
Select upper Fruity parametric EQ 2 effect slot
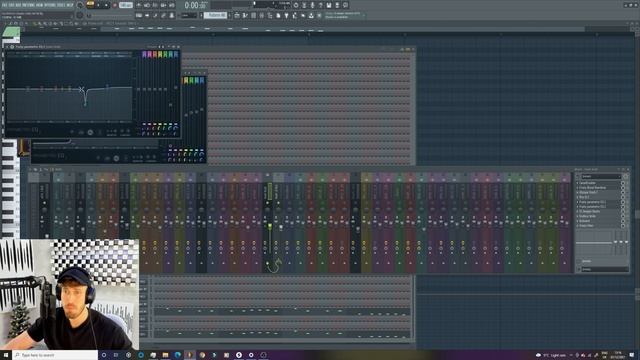pos(599,202)
